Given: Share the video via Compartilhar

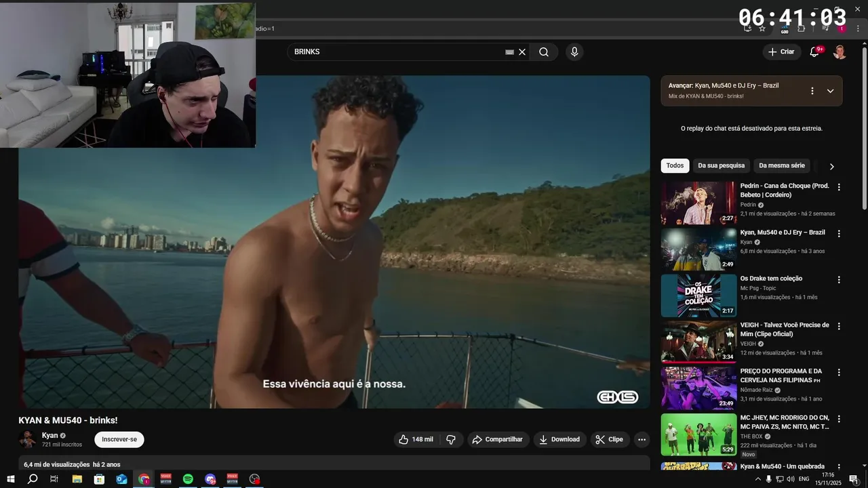Looking at the screenshot, I should [x=498, y=439].
